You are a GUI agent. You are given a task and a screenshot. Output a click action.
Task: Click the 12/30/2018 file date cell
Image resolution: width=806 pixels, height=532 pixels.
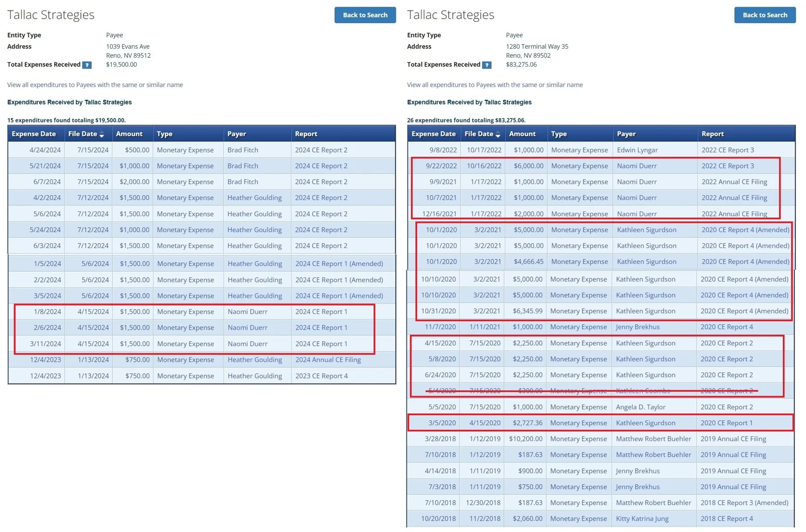(483, 503)
